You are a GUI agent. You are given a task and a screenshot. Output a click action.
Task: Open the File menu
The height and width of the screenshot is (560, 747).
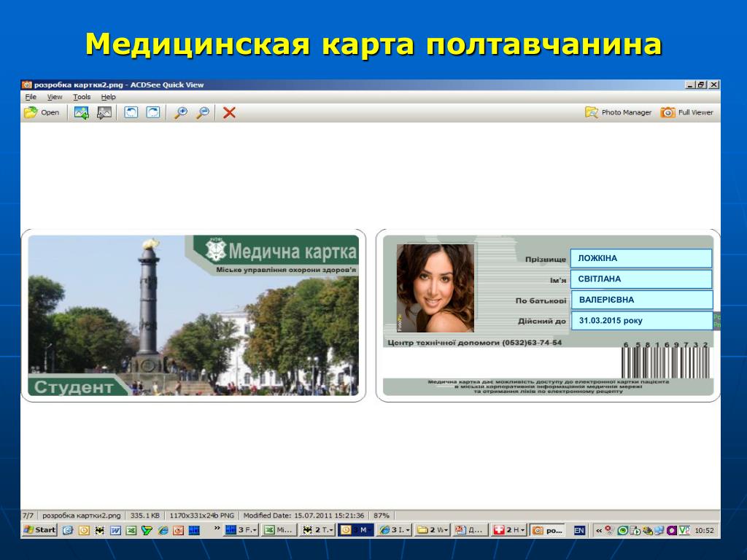(x=31, y=97)
